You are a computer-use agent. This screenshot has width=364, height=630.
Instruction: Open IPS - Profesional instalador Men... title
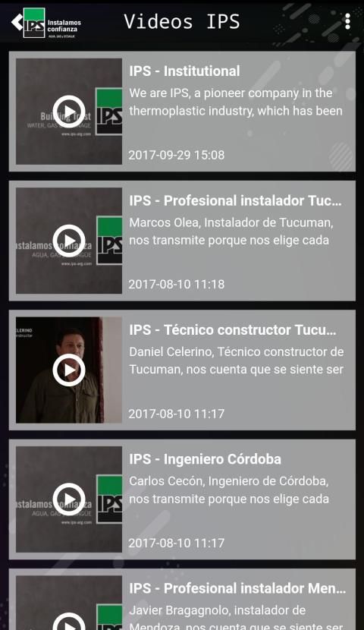click(237, 588)
